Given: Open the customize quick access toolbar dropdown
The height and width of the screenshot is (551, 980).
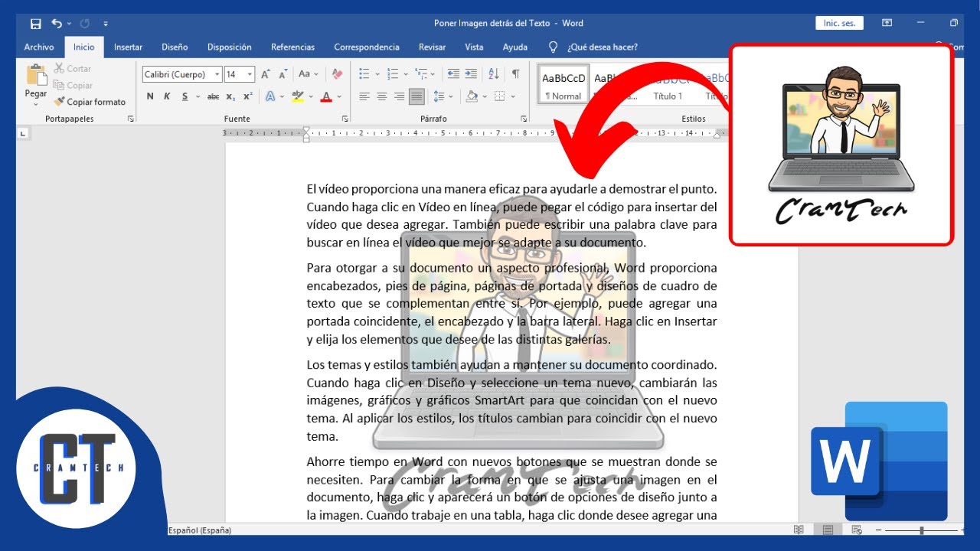Looking at the screenshot, I should 106,24.
